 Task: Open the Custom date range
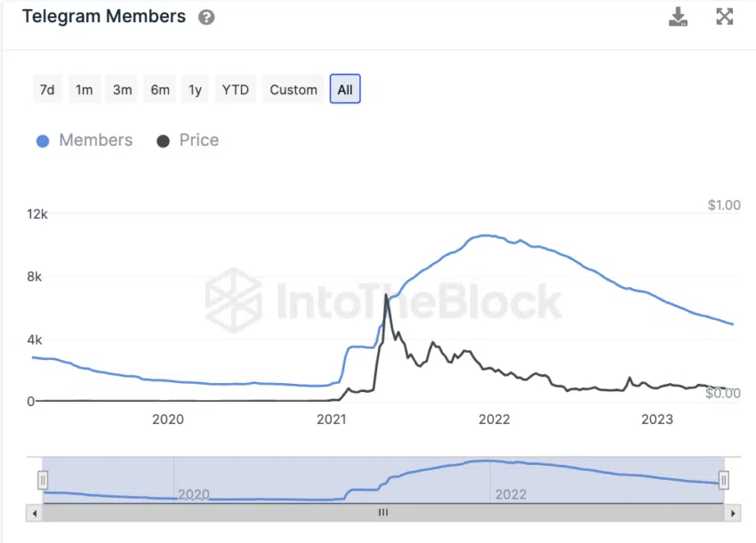click(x=294, y=90)
